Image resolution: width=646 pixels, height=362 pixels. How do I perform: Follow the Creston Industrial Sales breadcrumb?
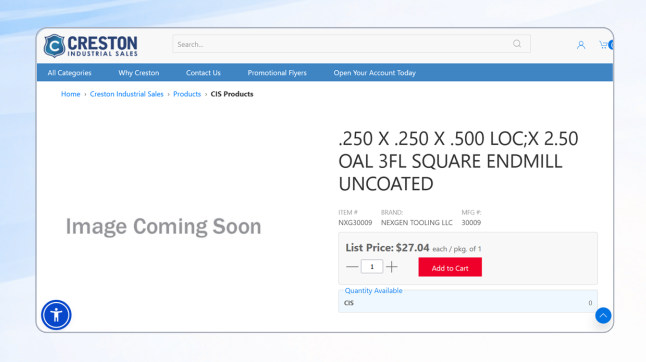tap(126, 94)
